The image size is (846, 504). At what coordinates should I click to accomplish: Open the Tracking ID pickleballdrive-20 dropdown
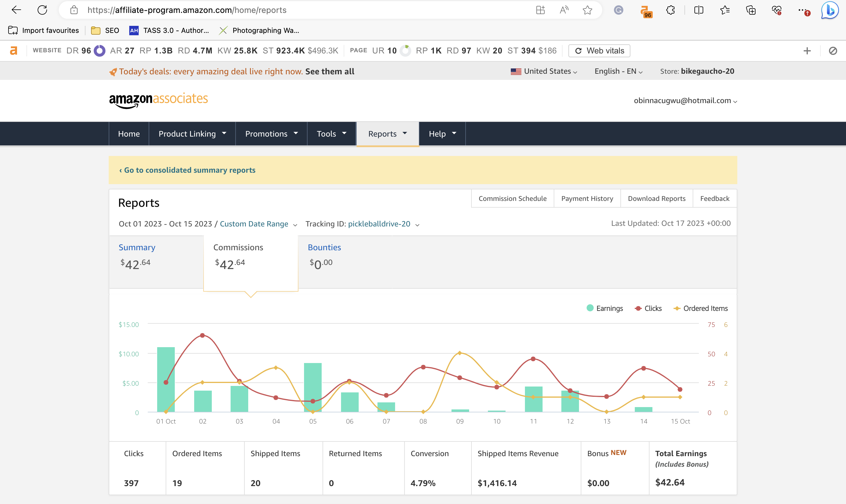384,224
